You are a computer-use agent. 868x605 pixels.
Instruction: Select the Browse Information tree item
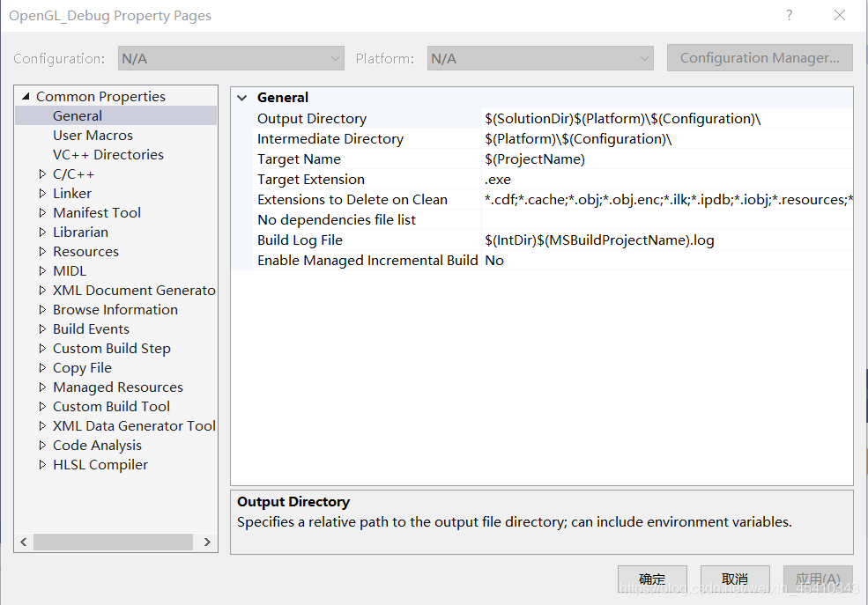pos(115,309)
